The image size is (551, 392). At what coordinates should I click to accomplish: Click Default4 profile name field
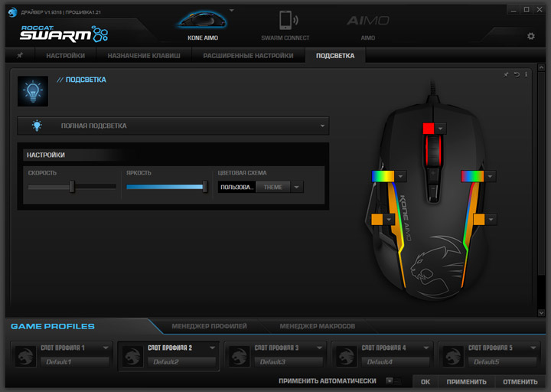[395, 362]
